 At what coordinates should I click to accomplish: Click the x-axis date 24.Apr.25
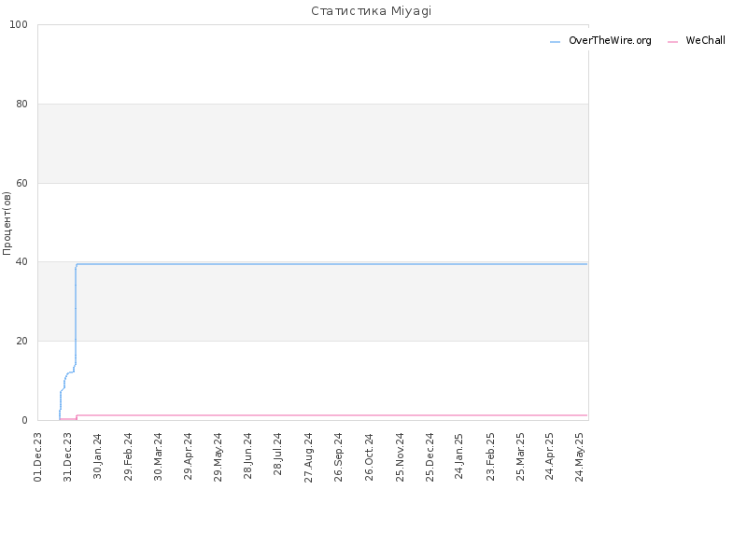550,456
